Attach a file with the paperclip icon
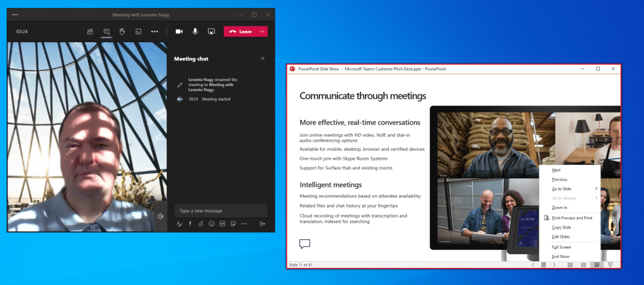 tap(200, 223)
